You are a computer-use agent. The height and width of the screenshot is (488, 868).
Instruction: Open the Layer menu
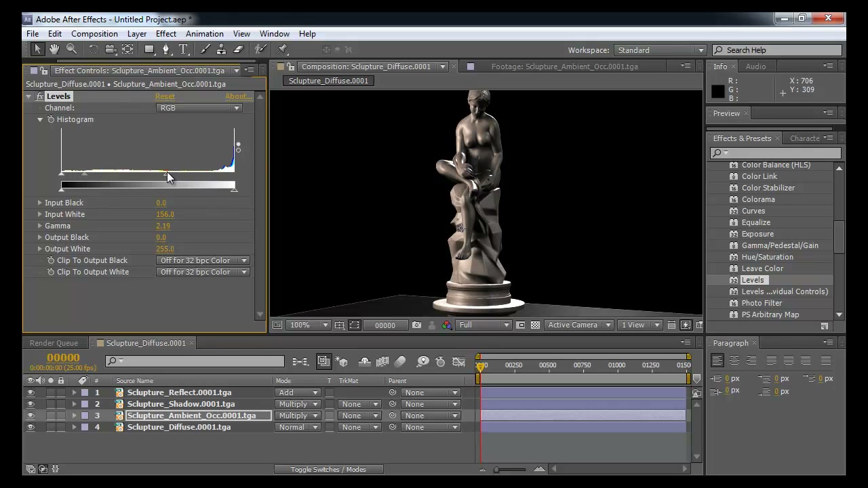[136, 34]
